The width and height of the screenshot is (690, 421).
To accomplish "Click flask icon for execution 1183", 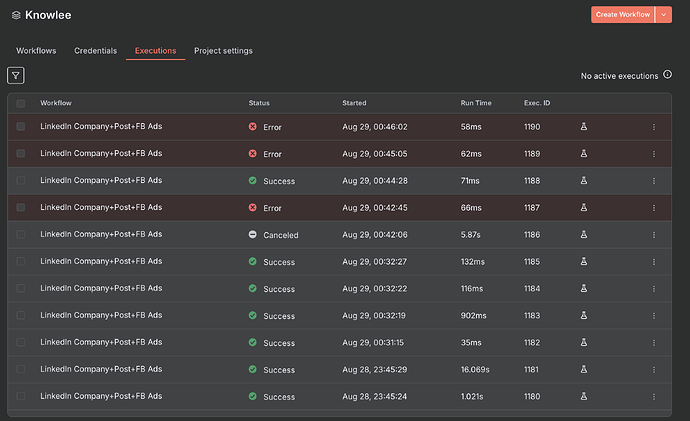I will [x=584, y=315].
